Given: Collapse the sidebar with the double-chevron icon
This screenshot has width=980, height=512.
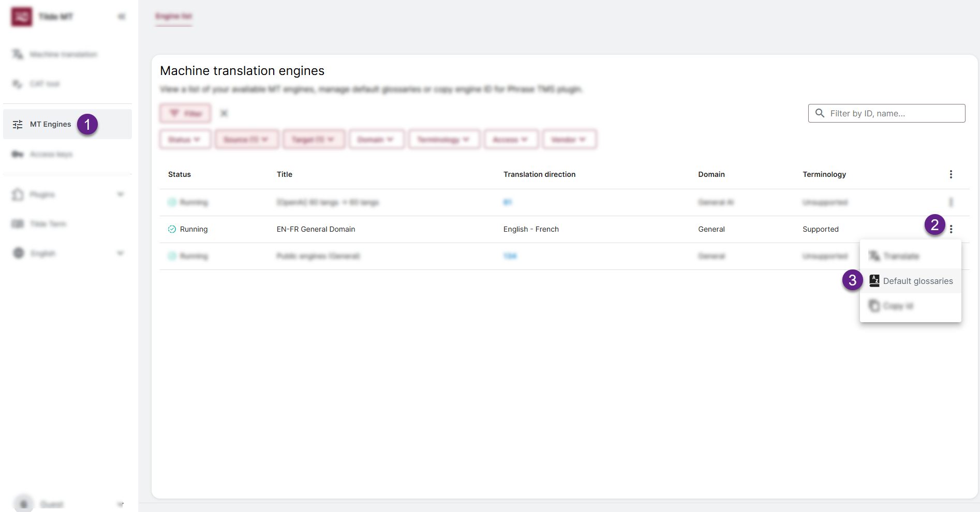Looking at the screenshot, I should [x=121, y=16].
